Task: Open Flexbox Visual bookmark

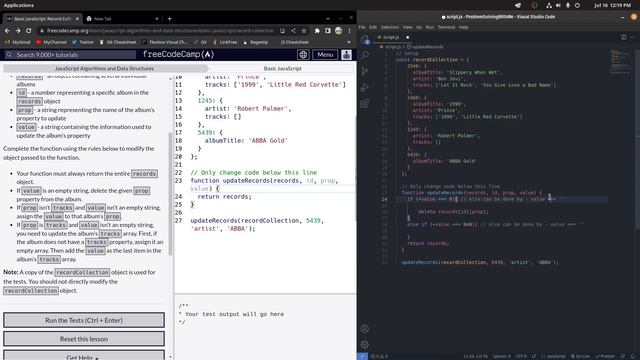Action: (164, 42)
